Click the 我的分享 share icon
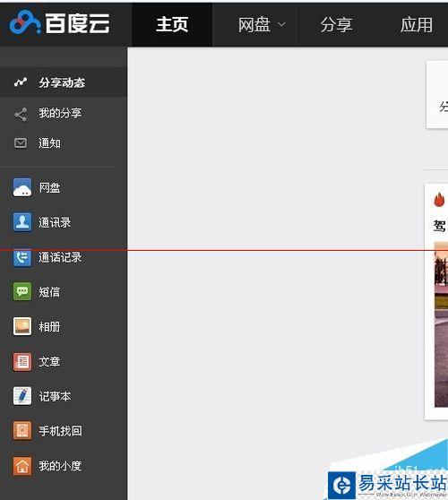Image resolution: width=448 pixels, height=500 pixels. 21,115
